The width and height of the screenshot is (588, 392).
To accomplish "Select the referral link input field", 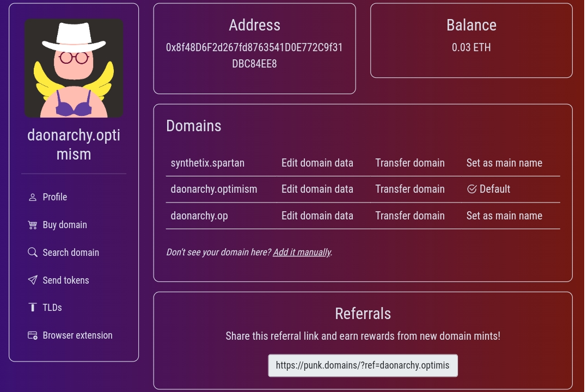I will pos(363,365).
